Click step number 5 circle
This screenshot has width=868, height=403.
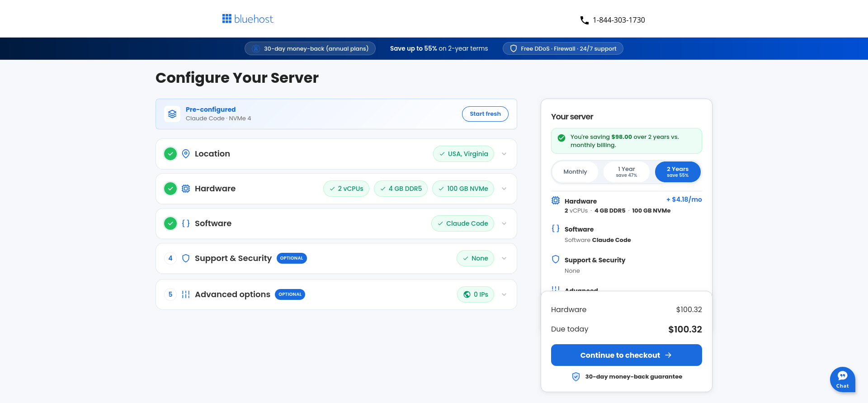[170, 294]
